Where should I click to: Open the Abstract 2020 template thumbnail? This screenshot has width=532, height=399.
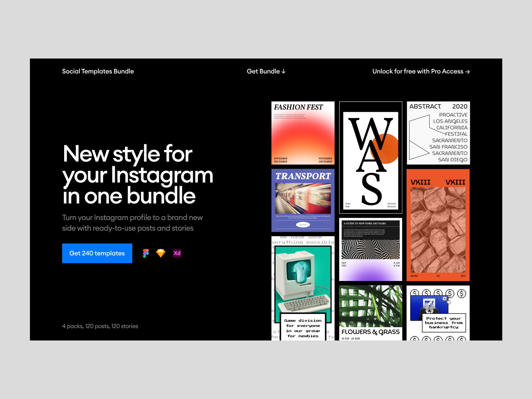[438, 133]
